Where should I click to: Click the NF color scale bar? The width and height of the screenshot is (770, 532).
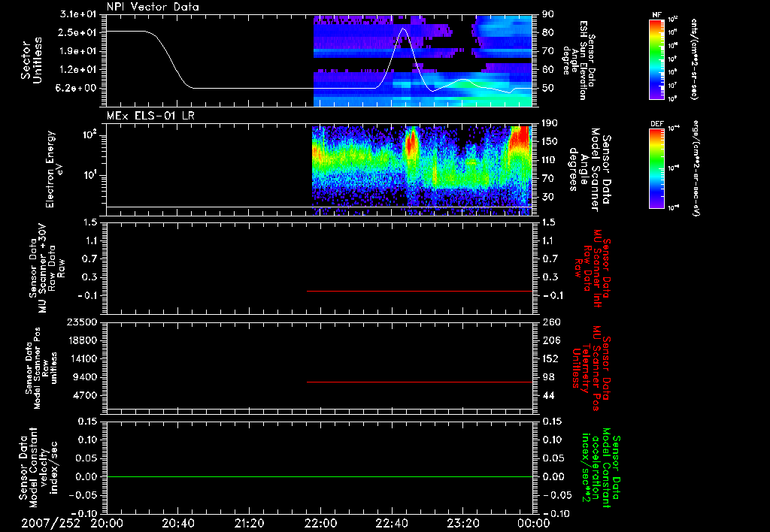click(x=657, y=59)
